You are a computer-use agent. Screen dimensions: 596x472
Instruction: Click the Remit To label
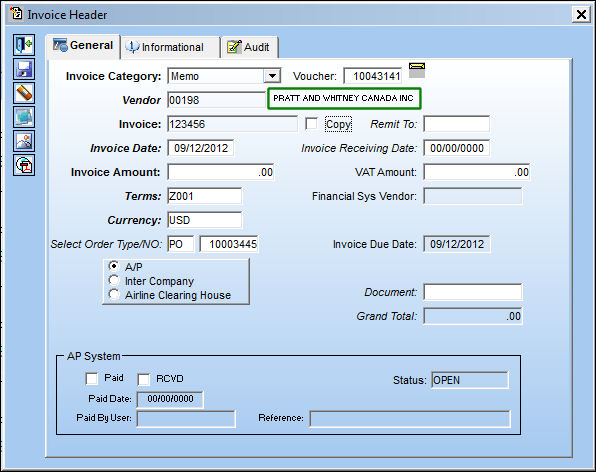coord(393,124)
